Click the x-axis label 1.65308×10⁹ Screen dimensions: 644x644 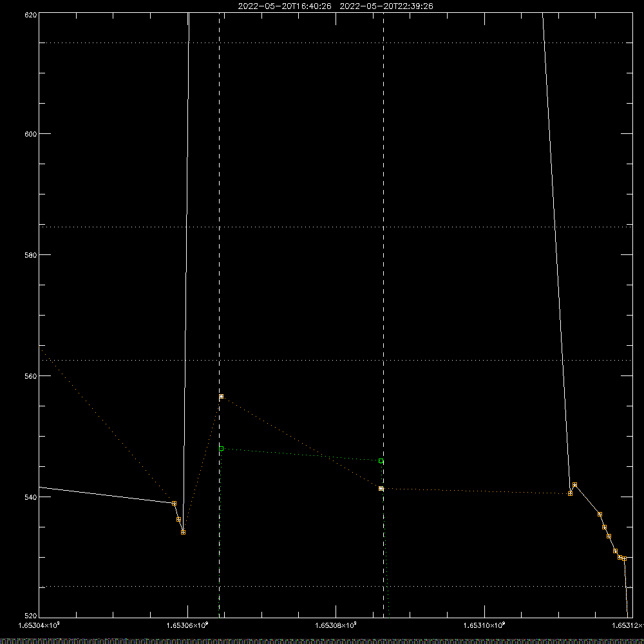tap(336, 625)
